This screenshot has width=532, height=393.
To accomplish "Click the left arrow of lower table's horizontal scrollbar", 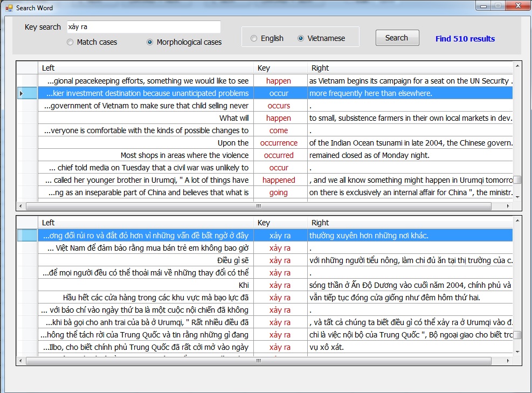I will 20,361.
